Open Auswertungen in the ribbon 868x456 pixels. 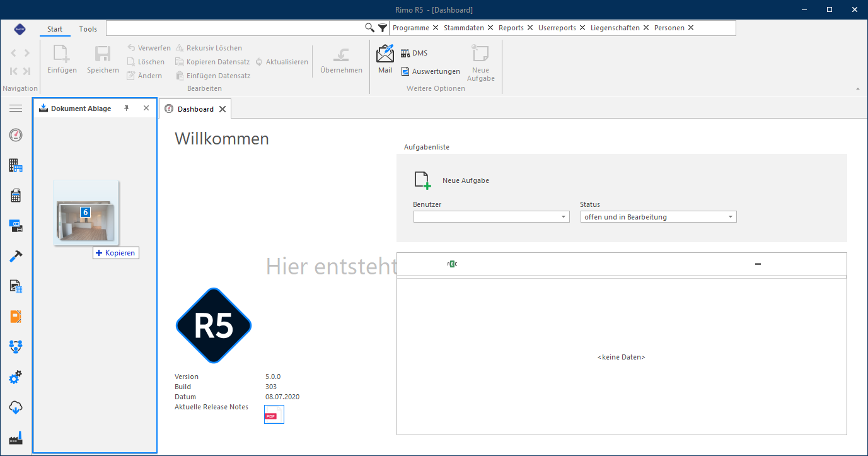pyautogui.click(x=431, y=71)
